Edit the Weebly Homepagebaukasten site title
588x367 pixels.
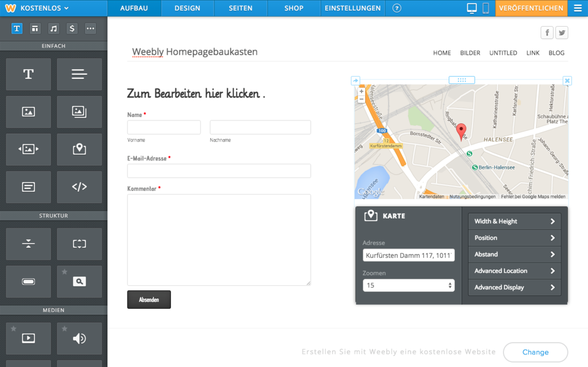tap(195, 52)
